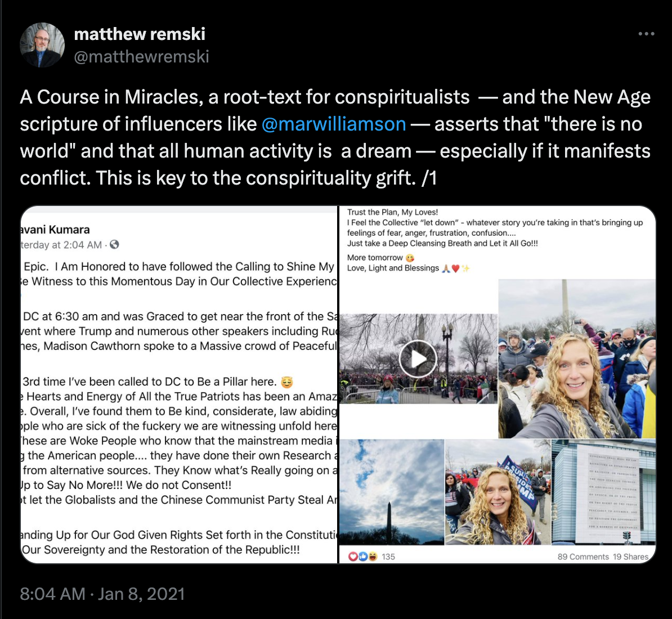Click matthew remski's profile avatar

[42, 45]
